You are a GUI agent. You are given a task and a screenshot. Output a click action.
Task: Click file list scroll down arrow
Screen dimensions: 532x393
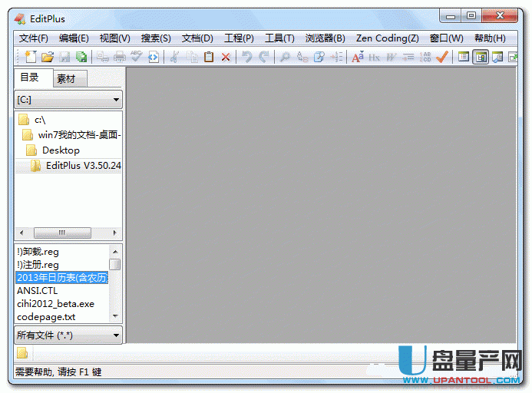(x=115, y=316)
